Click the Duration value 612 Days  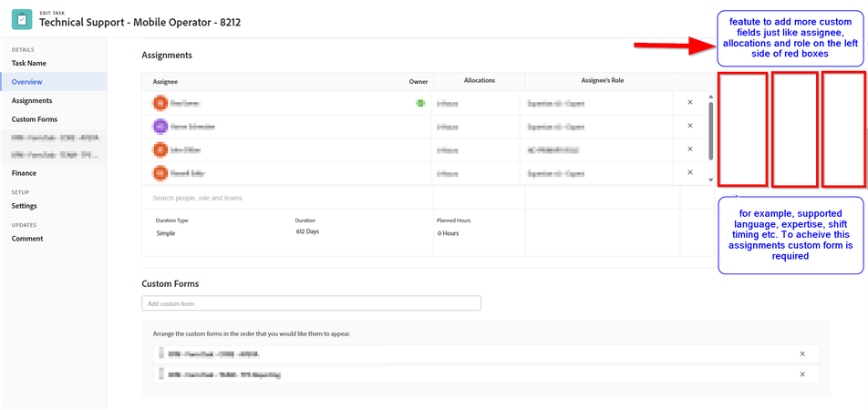point(307,232)
